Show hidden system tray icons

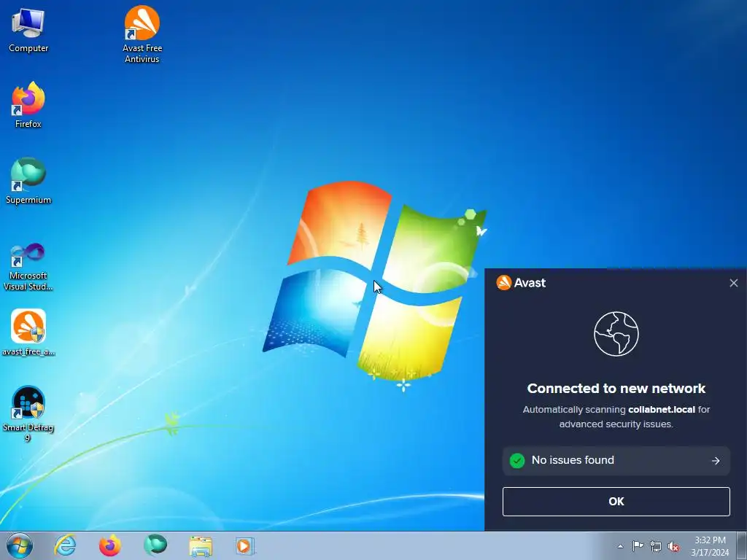point(620,546)
